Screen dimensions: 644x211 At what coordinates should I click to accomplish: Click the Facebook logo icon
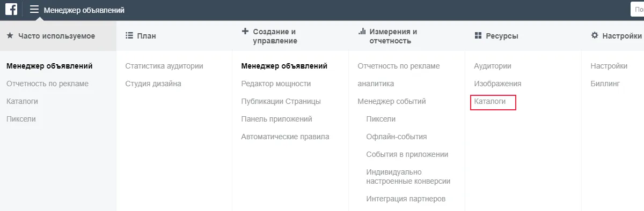coord(11,9)
